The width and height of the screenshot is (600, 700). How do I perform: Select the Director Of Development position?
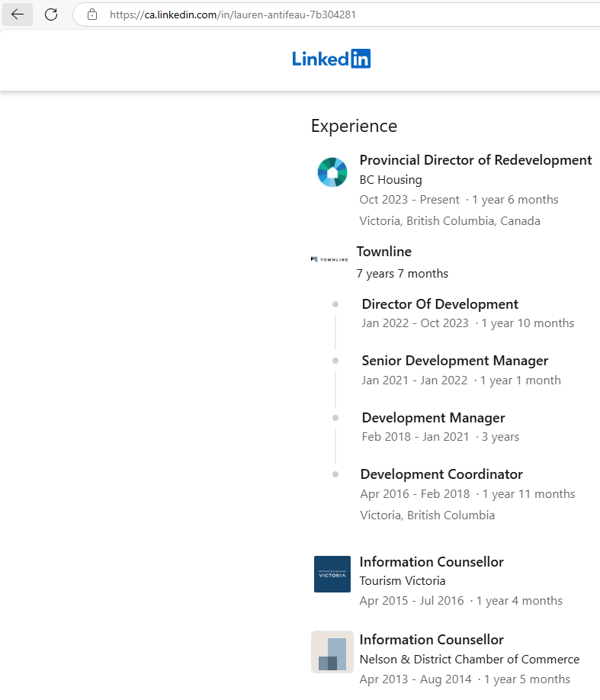pyautogui.click(x=440, y=304)
